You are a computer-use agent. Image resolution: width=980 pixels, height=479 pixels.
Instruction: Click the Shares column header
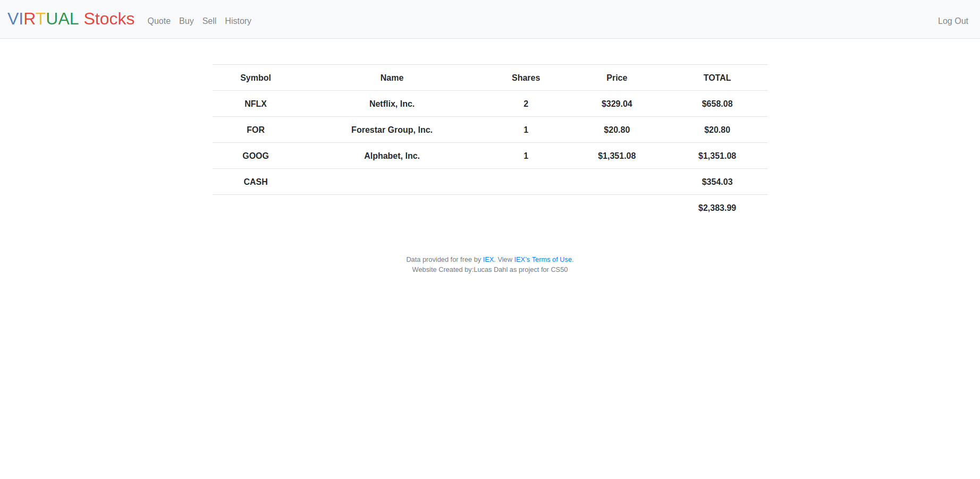526,78
